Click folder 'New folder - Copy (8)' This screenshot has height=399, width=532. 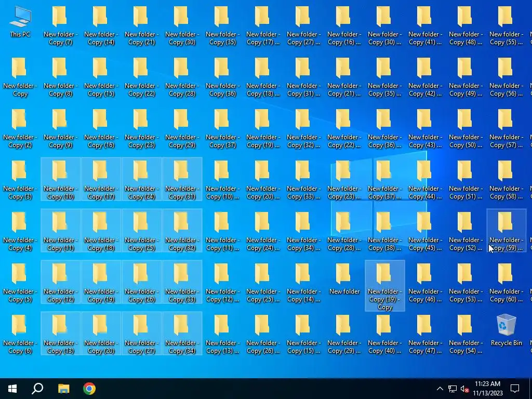click(x=60, y=78)
